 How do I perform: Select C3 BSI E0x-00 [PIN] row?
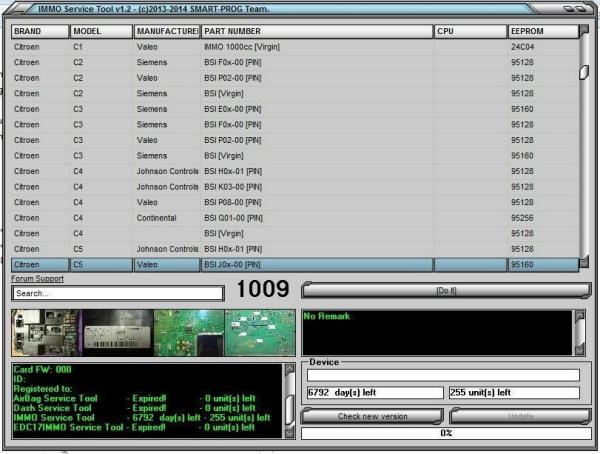295,109
